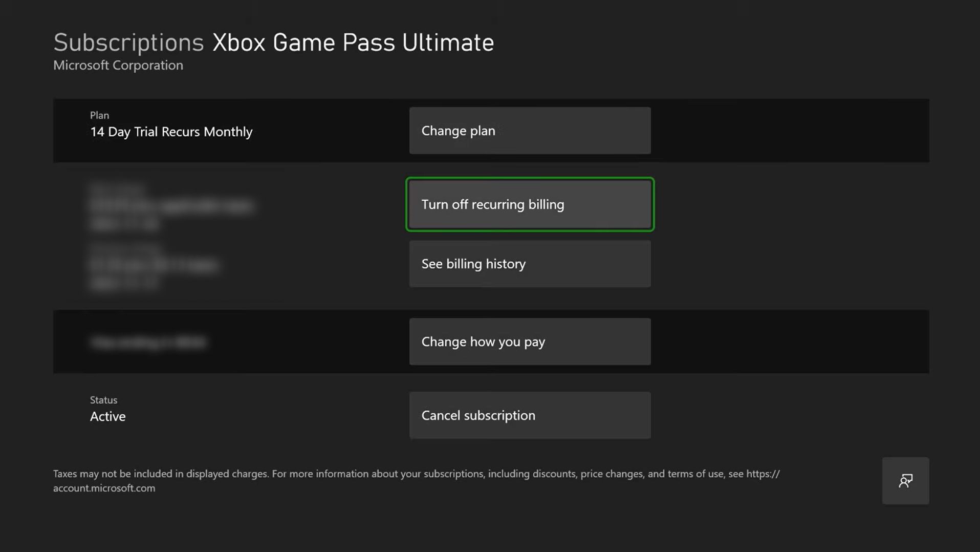Select the Plan label above the trial name

(x=99, y=115)
